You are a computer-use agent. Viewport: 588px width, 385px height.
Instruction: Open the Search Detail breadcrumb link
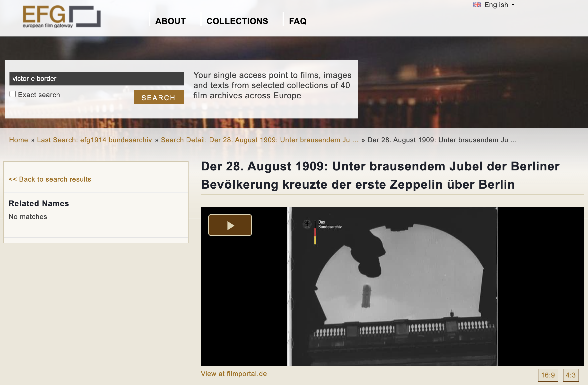pos(259,140)
